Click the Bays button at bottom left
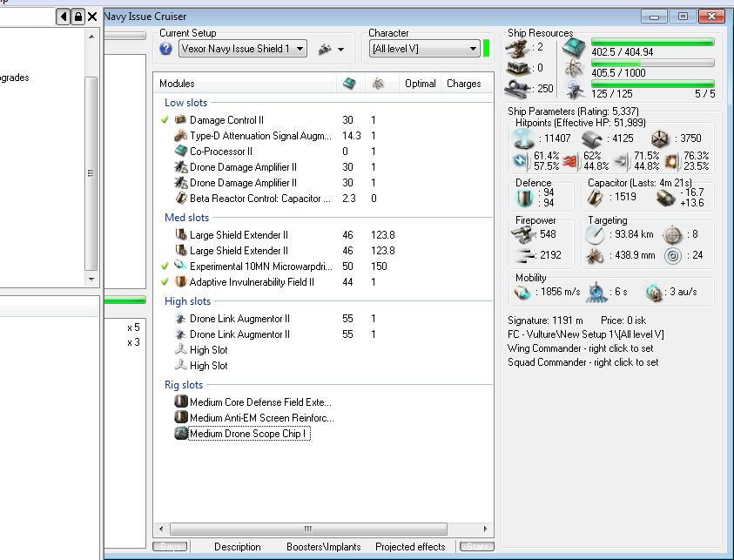734x560 pixels. tap(170, 546)
